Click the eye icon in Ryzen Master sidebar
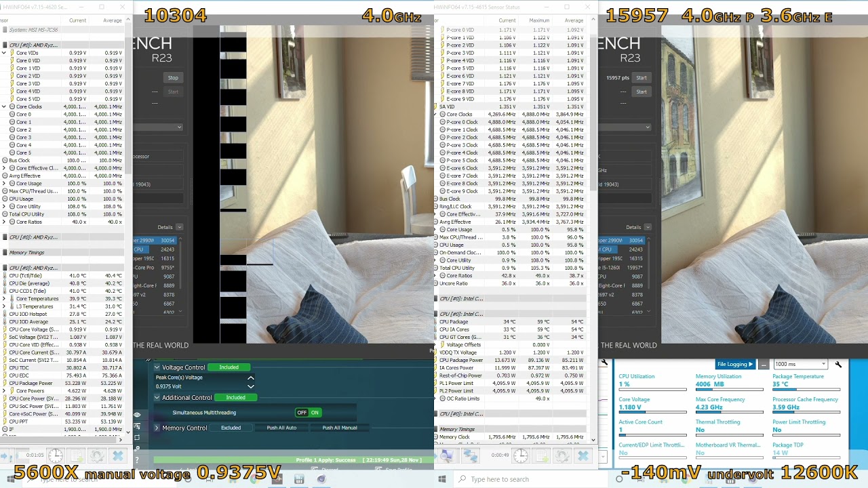Image resolution: width=868 pixels, height=488 pixels. [x=137, y=415]
